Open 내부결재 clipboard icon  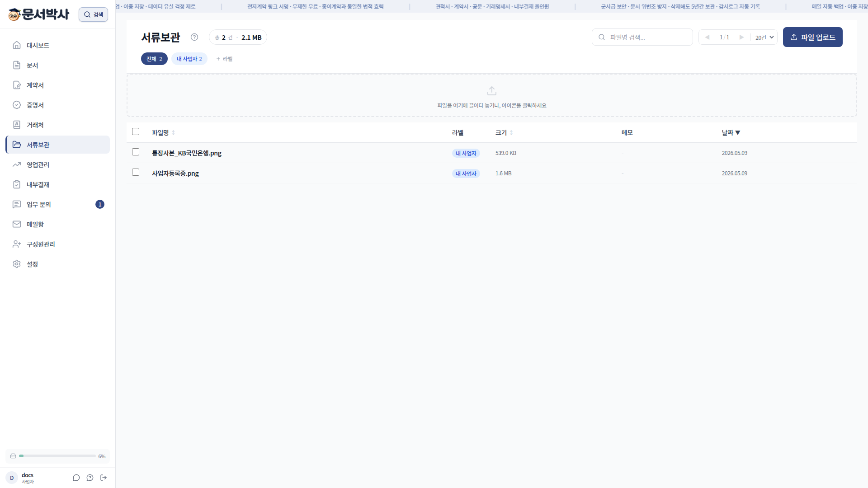pos(17,184)
